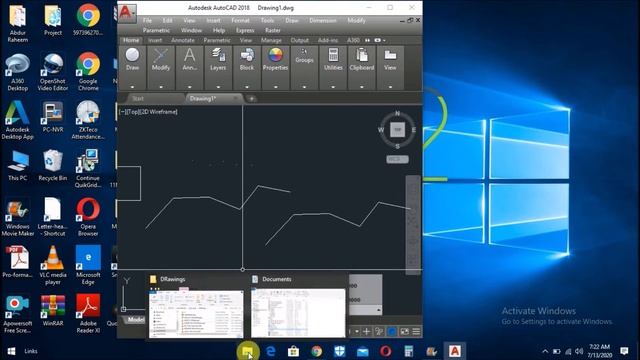This screenshot has width=640, height=360.
Task: Expand the Clipboard panel dropdown arrow
Action: pyautogui.click(x=362, y=87)
